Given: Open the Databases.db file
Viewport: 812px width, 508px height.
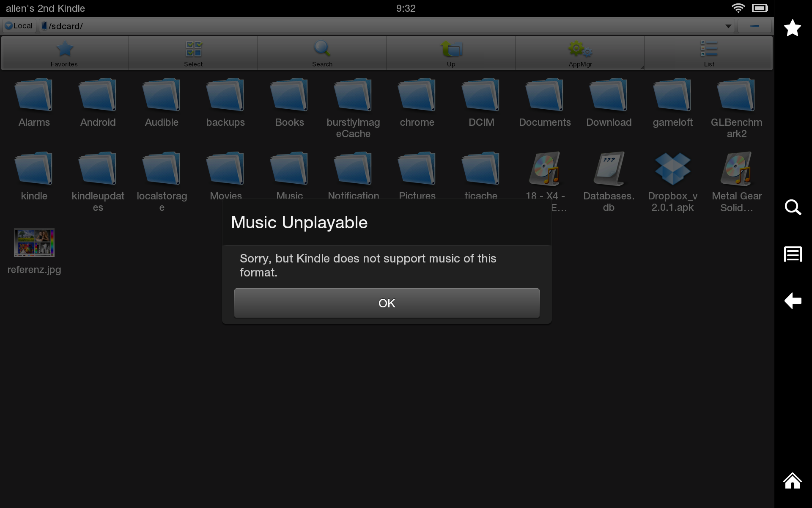Looking at the screenshot, I should pos(609,182).
